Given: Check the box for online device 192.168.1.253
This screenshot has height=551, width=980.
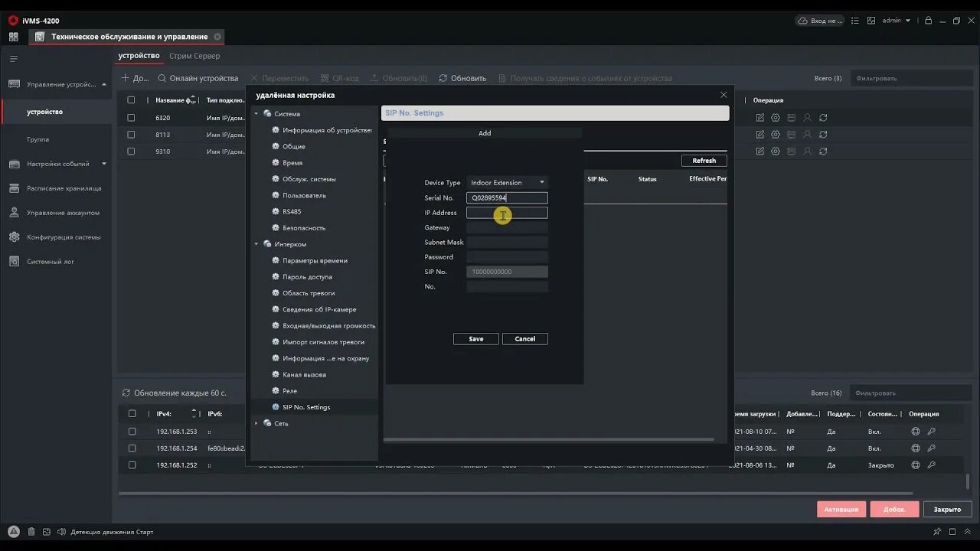Looking at the screenshot, I should pyautogui.click(x=132, y=432).
